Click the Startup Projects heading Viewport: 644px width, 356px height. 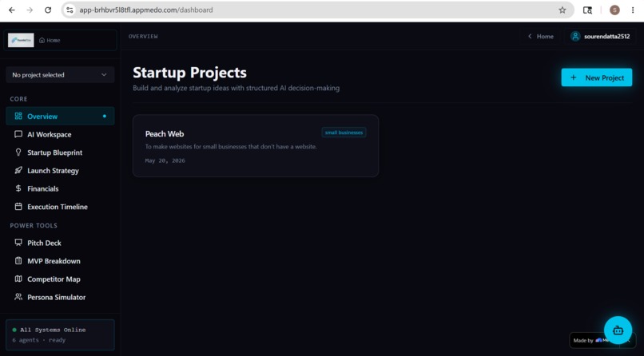point(189,73)
